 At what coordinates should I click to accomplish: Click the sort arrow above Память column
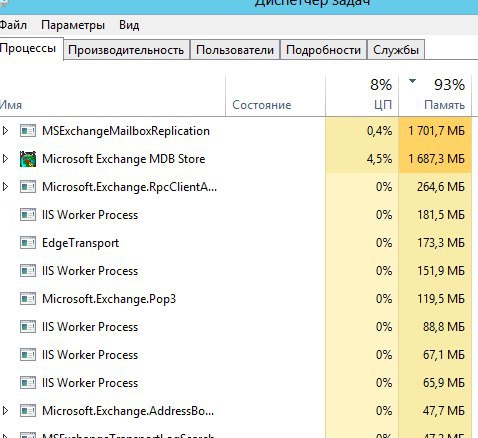pos(412,81)
